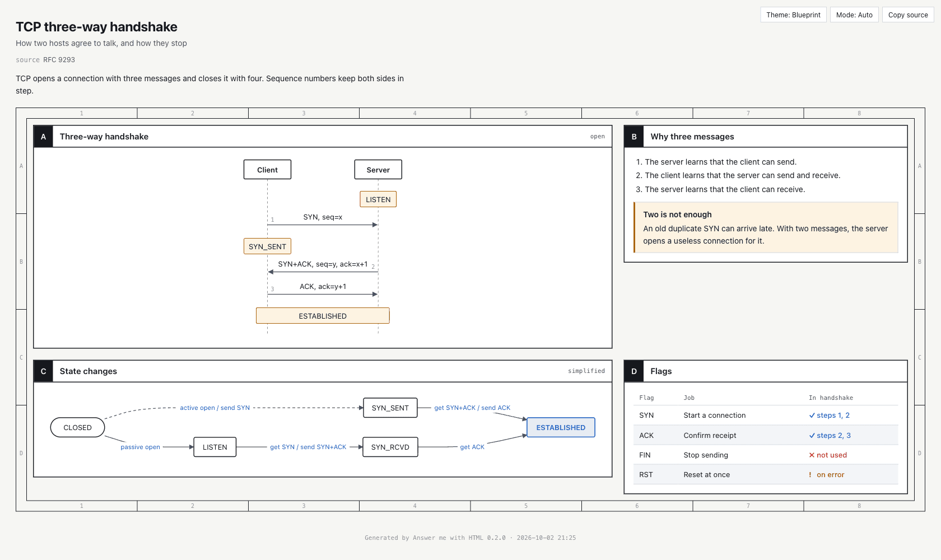Viewport: 941px width, 560px height.
Task: Click the 'RFC 9293' source text
Action: pyautogui.click(x=59, y=60)
